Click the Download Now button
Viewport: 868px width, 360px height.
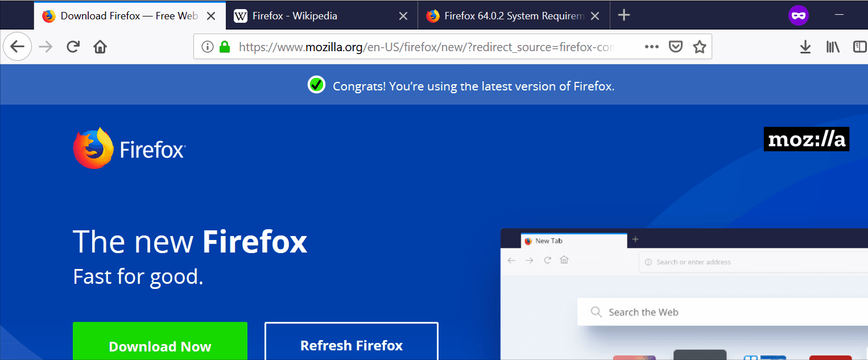160,341
